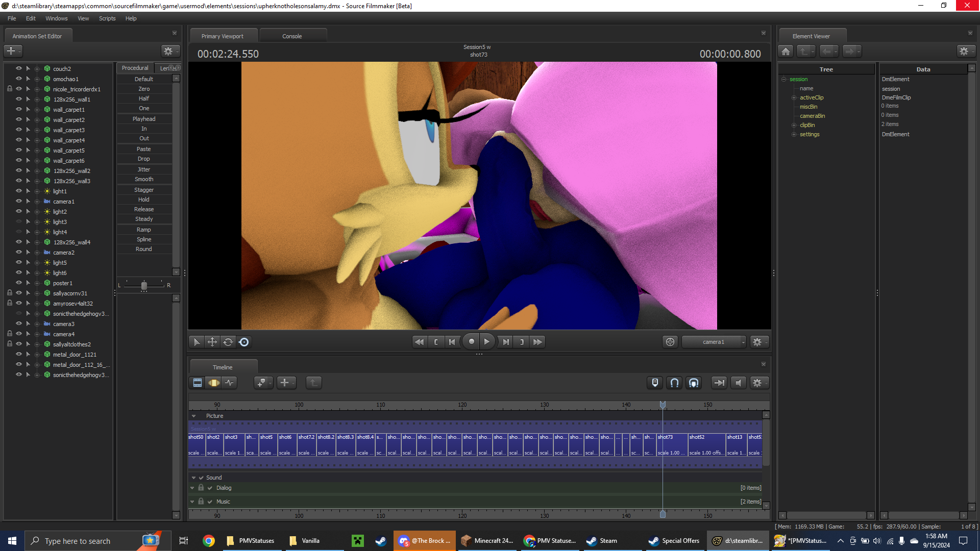Click the work camera toggle icon

[670, 342]
